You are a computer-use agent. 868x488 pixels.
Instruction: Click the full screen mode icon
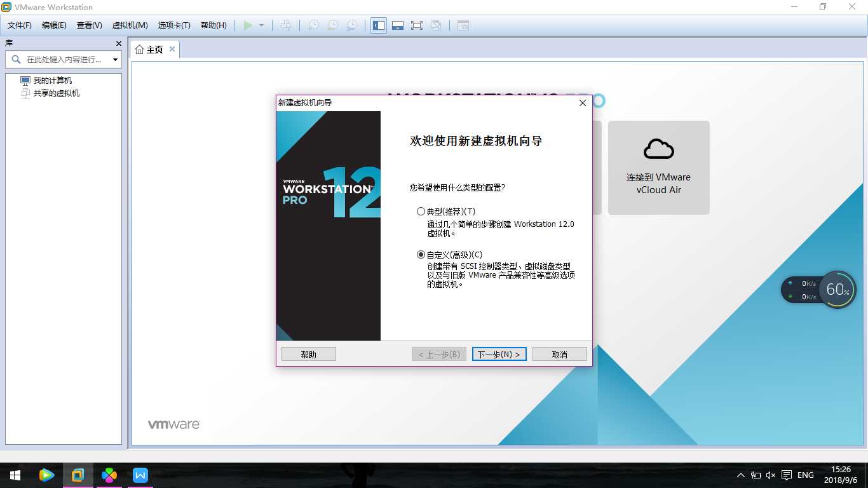(x=417, y=25)
